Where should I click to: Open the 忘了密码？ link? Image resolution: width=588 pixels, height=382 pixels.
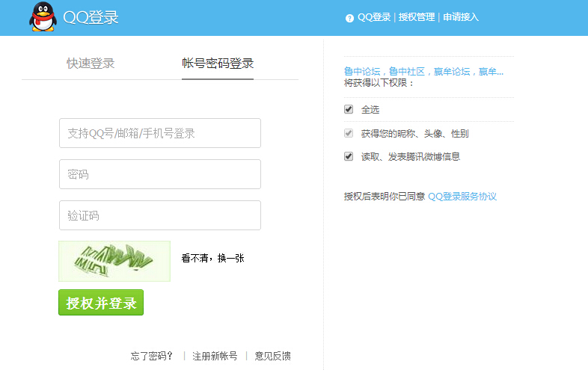click(x=152, y=356)
